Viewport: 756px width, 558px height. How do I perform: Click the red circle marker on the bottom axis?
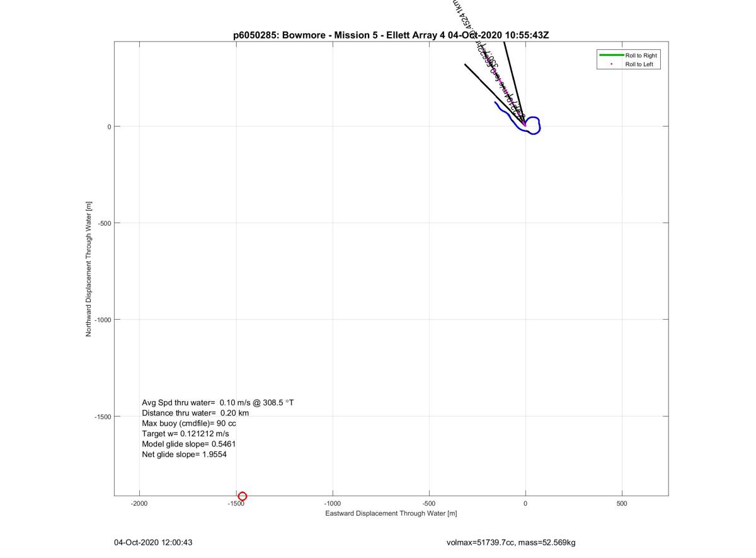[x=242, y=496]
